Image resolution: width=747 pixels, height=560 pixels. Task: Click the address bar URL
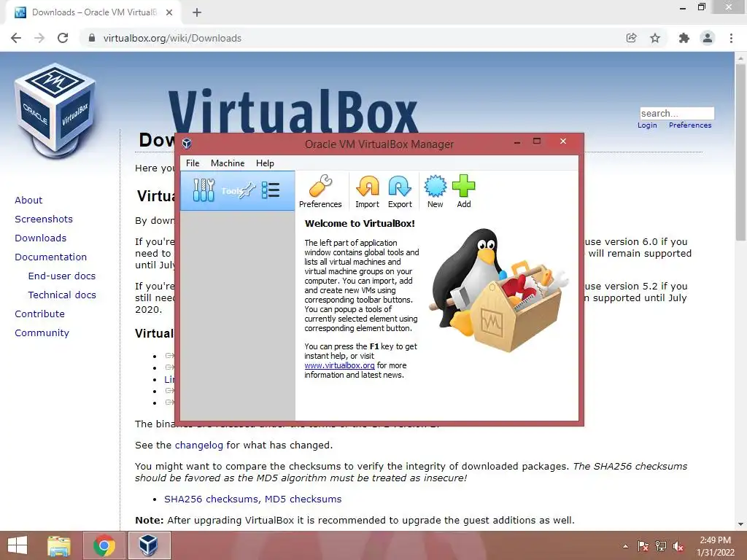coord(172,38)
